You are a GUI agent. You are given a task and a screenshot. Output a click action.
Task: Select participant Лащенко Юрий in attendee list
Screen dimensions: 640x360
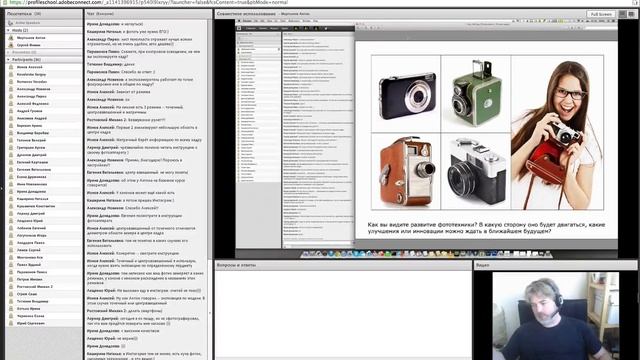point(44,221)
